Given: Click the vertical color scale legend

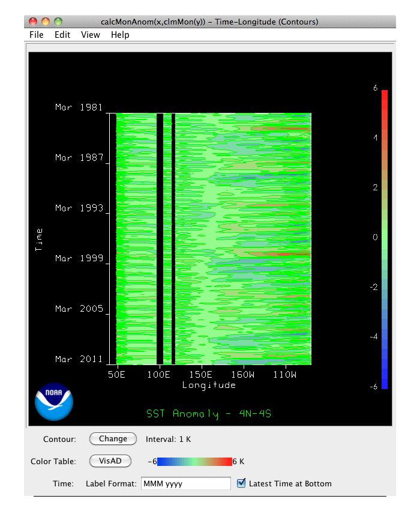Looking at the screenshot, I should coord(384,239).
